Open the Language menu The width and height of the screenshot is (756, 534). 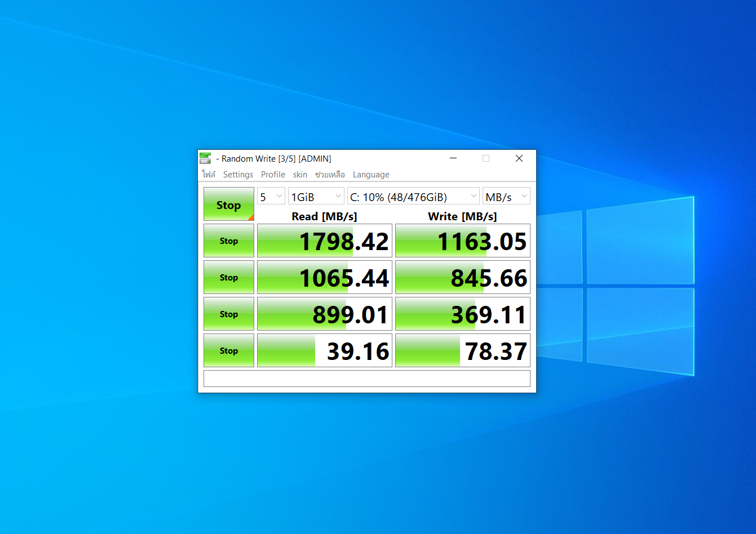click(371, 175)
